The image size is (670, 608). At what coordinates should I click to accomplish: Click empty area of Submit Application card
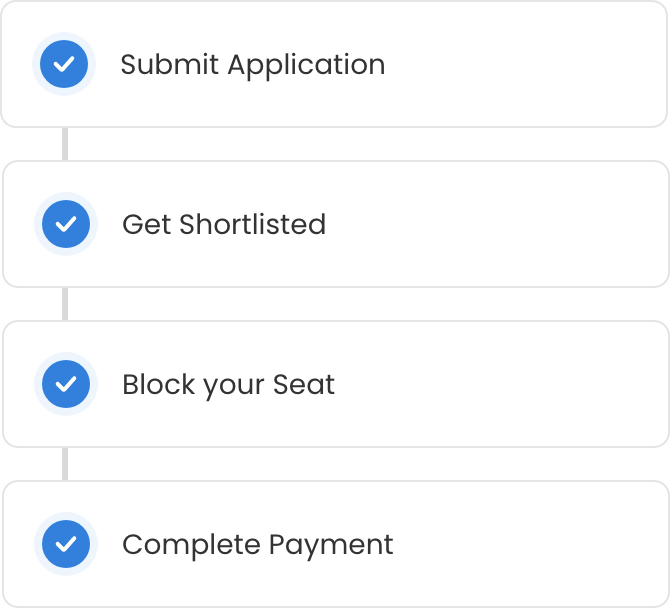click(x=526, y=64)
